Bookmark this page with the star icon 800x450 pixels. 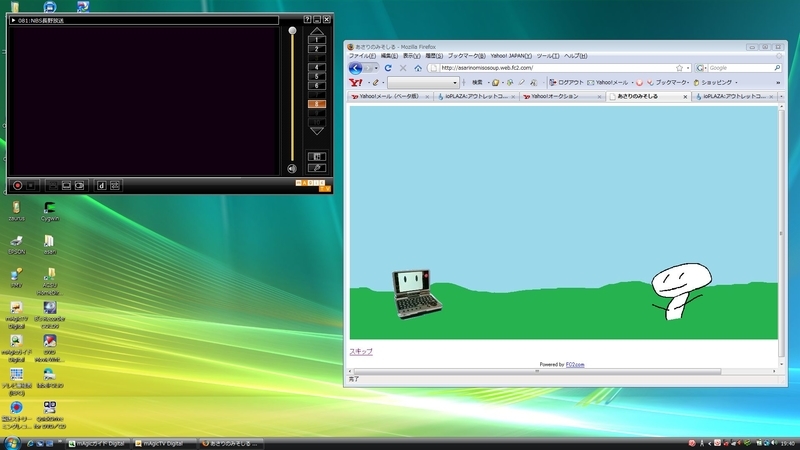[x=679, y=68]
